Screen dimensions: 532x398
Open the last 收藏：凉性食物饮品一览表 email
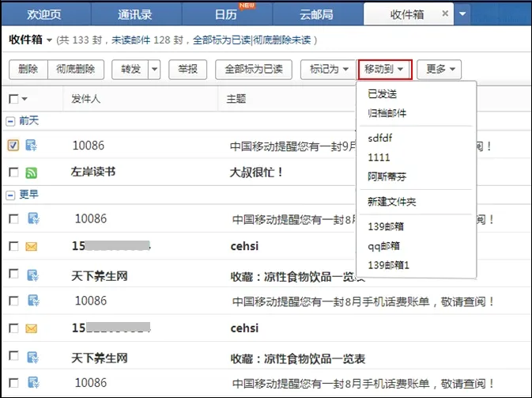click(298, 358)
